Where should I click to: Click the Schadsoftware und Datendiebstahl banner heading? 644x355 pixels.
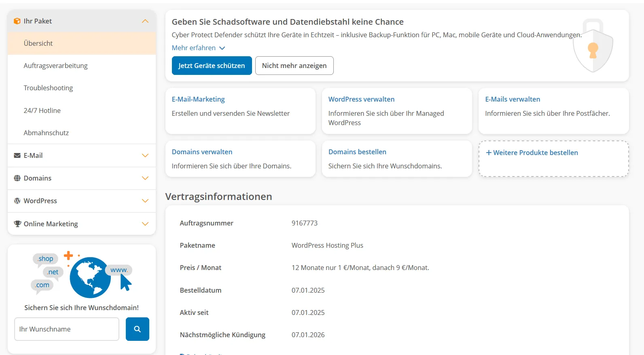click(288, 22)
